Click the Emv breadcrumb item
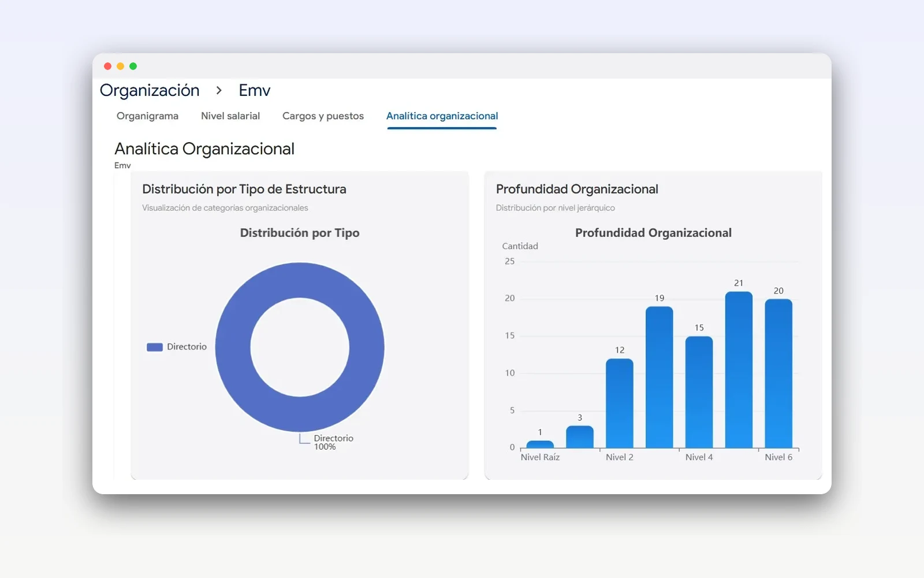This screenshot has height=578, width=924. 255,91
